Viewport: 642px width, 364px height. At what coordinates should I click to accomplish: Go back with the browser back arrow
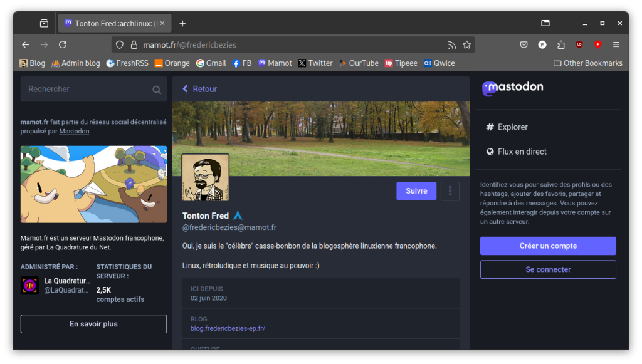26,45
